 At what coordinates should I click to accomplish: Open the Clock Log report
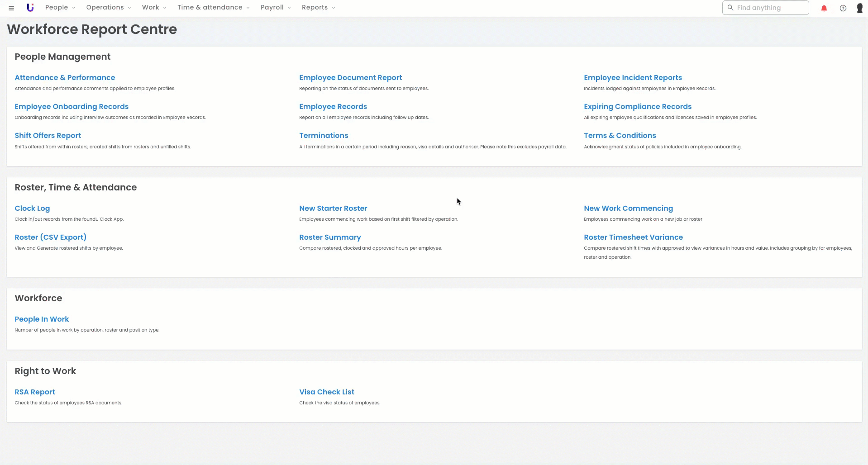click(32, 209)
